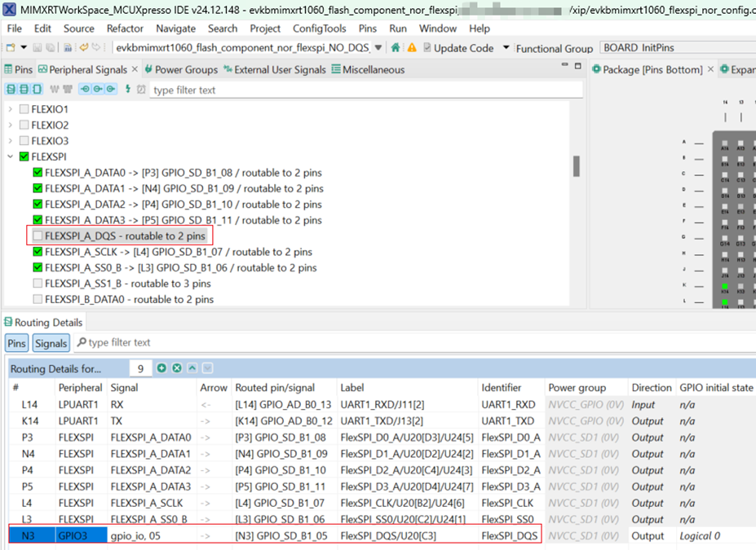The width and height of the screenshot is (756, 550).
Task: Uncheck the FLEXSPI_A_DATA1 signal checkbox
Action: (x=38, y=188)
